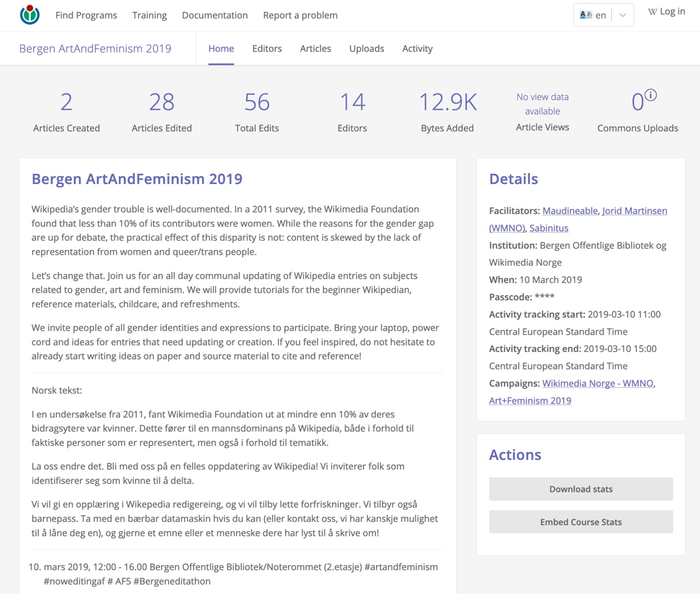Screen dimensions: 700x594
Task: Click the language translate icon
Action: (x=586, y=15)
